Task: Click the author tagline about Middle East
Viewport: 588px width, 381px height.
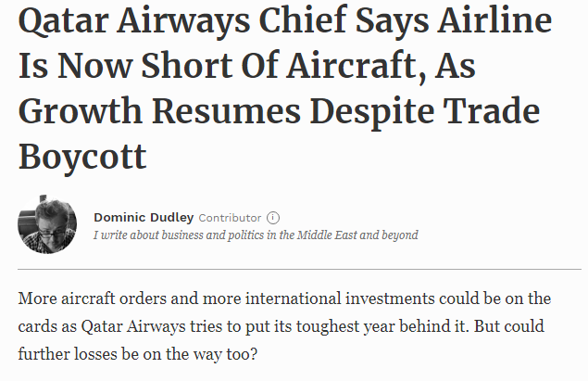Action: 256,235
